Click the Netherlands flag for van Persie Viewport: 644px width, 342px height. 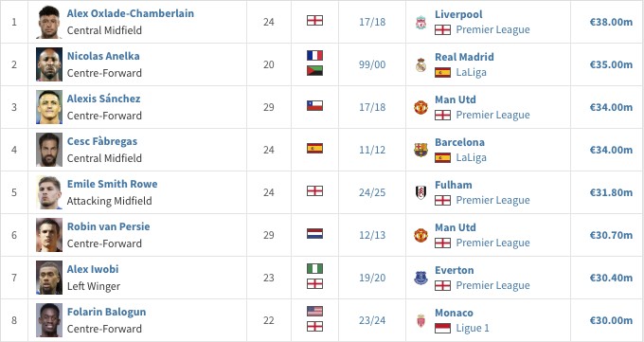314,233
